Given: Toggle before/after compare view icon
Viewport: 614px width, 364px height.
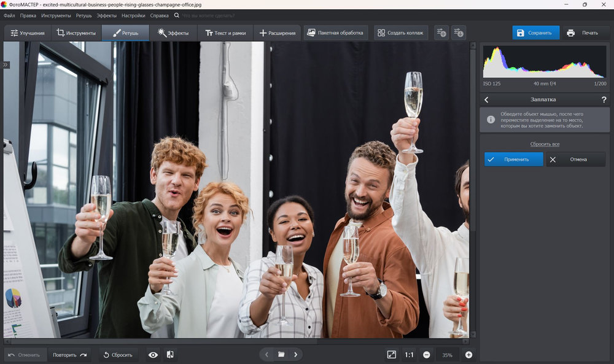Looking at the screenshot, I should point(170,355).
